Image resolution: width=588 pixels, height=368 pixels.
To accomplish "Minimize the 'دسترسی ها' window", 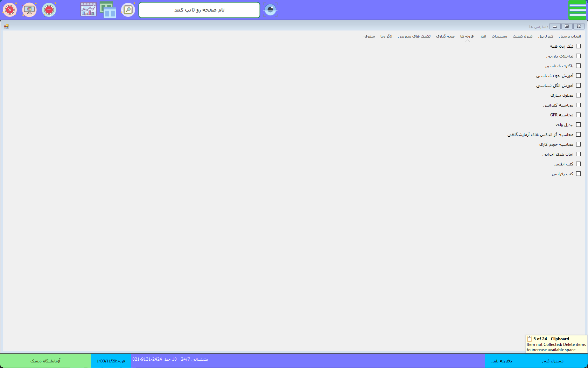I will click(x=555, y=26).
